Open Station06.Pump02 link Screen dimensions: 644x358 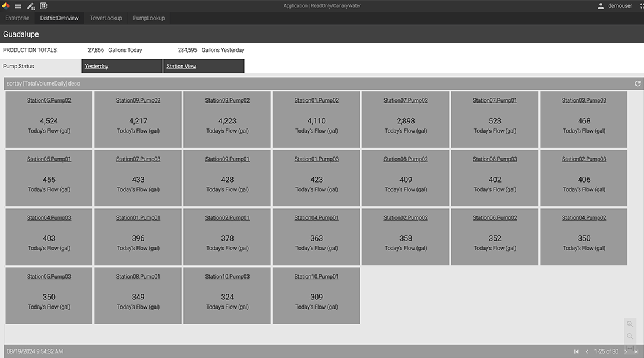(495, 217)
